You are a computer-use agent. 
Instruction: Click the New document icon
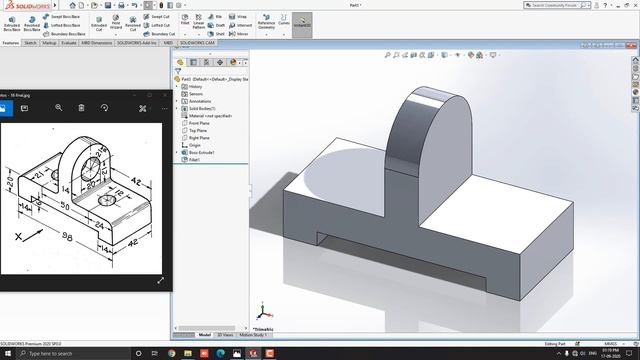(82, 5)
